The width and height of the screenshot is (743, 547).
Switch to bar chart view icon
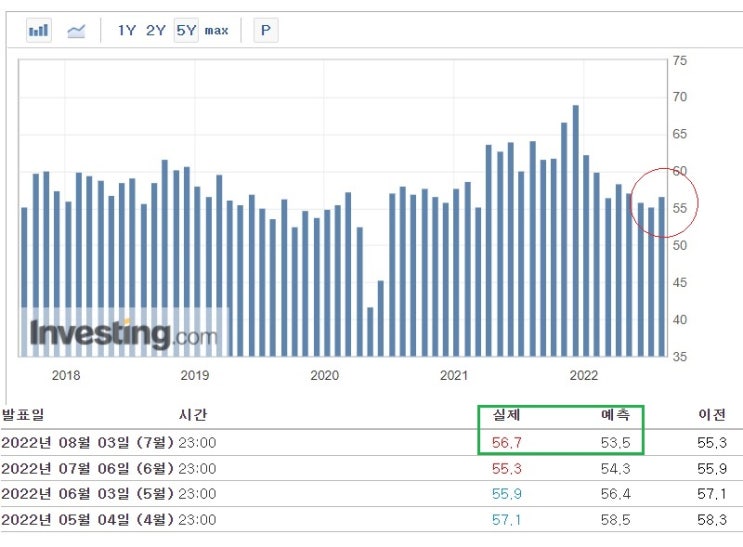point(39,30)
